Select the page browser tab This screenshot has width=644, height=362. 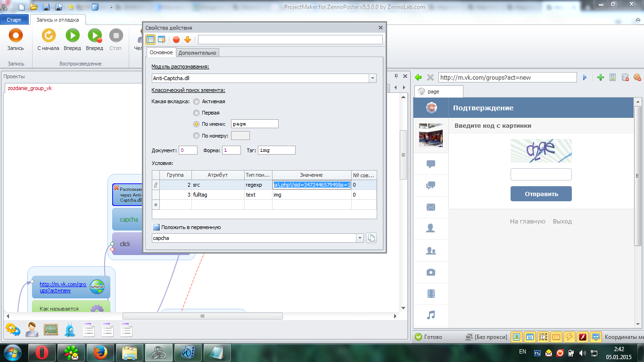[438, 91]
